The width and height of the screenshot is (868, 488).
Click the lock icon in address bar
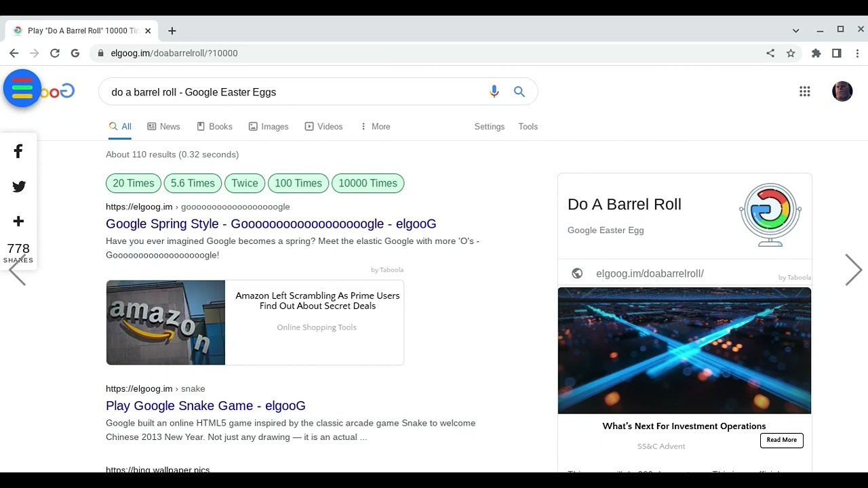tap(100, 53)
